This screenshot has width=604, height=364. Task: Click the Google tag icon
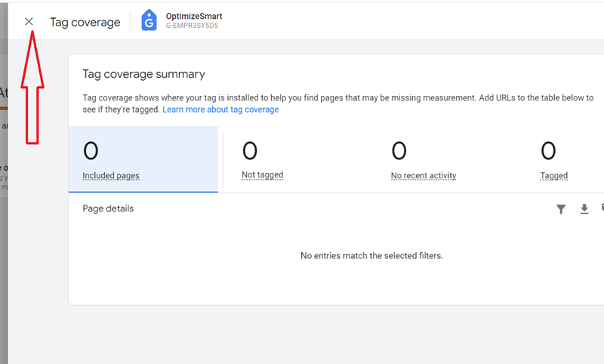pos(149,21)
